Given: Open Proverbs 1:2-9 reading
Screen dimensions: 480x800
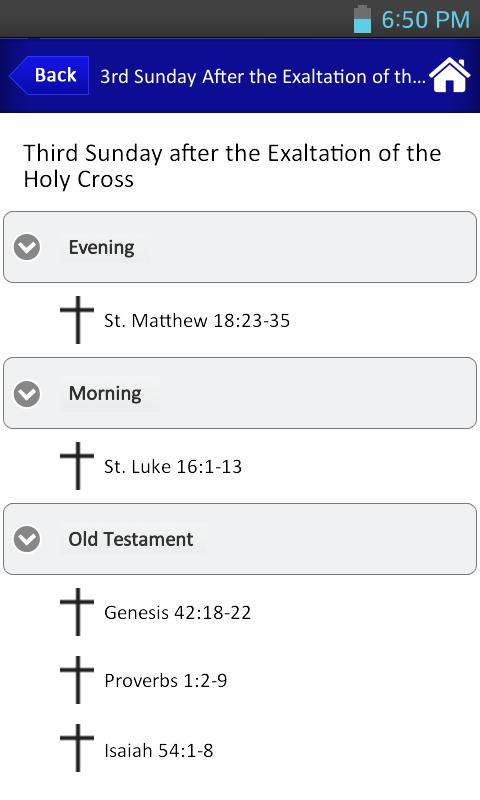Looking at the screenshot, I should click(166, 681).
